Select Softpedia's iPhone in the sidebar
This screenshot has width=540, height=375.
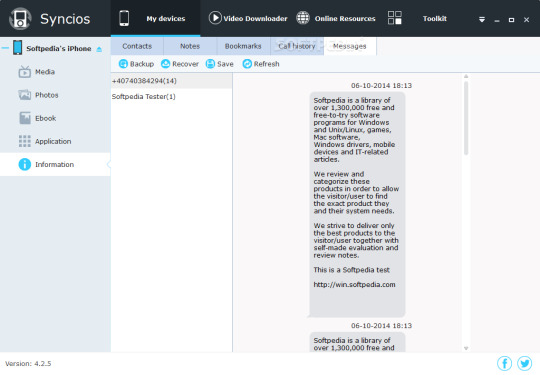[x=59, y=49]
